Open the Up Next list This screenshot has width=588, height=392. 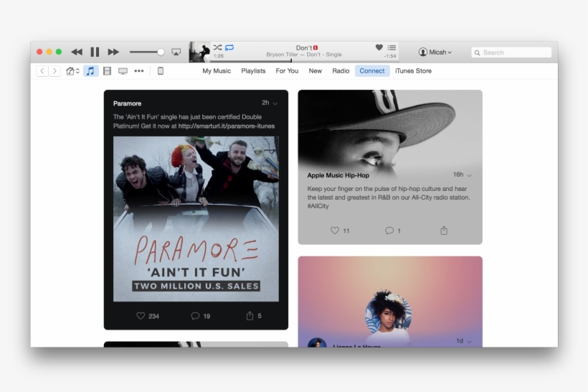click(392, 47)
